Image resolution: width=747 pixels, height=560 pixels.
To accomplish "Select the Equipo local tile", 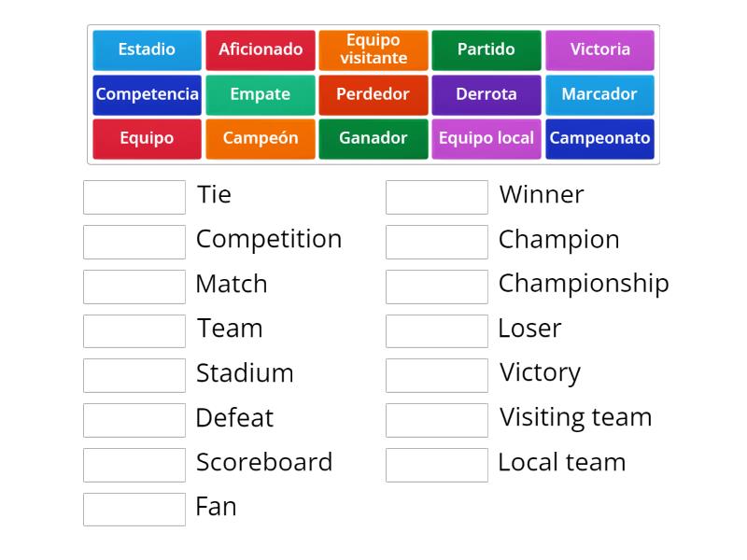I will pos(486,138).
